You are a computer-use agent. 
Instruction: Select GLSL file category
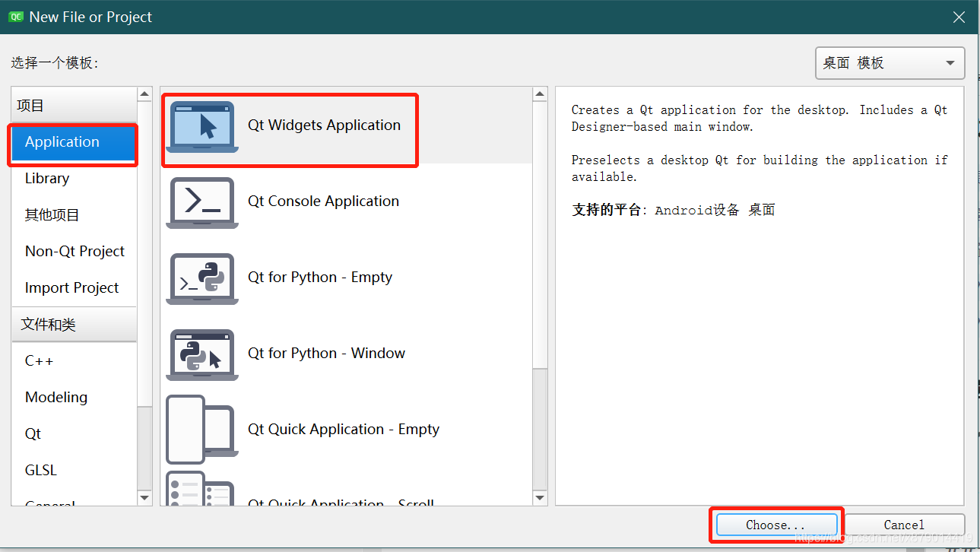(74, 471)
